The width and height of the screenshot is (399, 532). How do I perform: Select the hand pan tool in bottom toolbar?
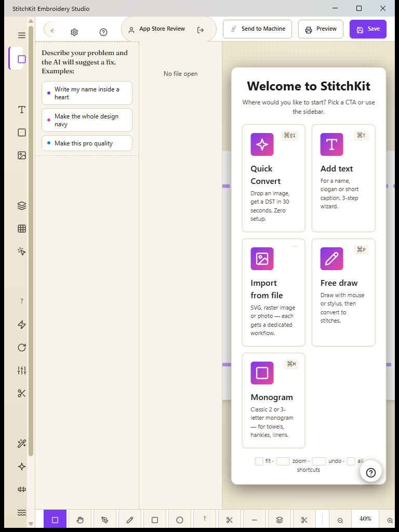point(80,520)
